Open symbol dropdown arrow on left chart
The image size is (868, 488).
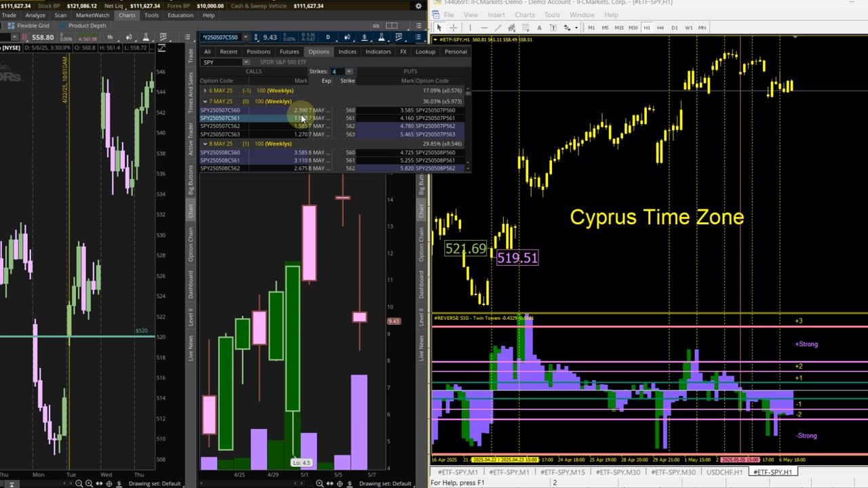tap(14, 37)
